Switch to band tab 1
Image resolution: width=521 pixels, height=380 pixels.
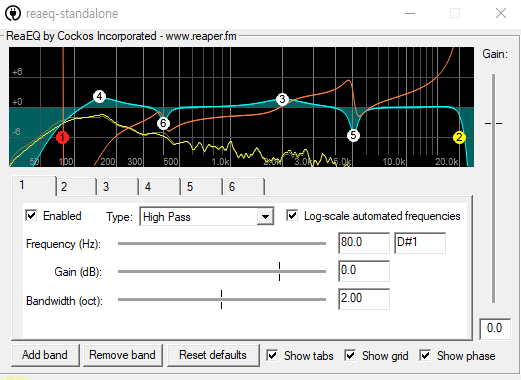click(34, 185)
